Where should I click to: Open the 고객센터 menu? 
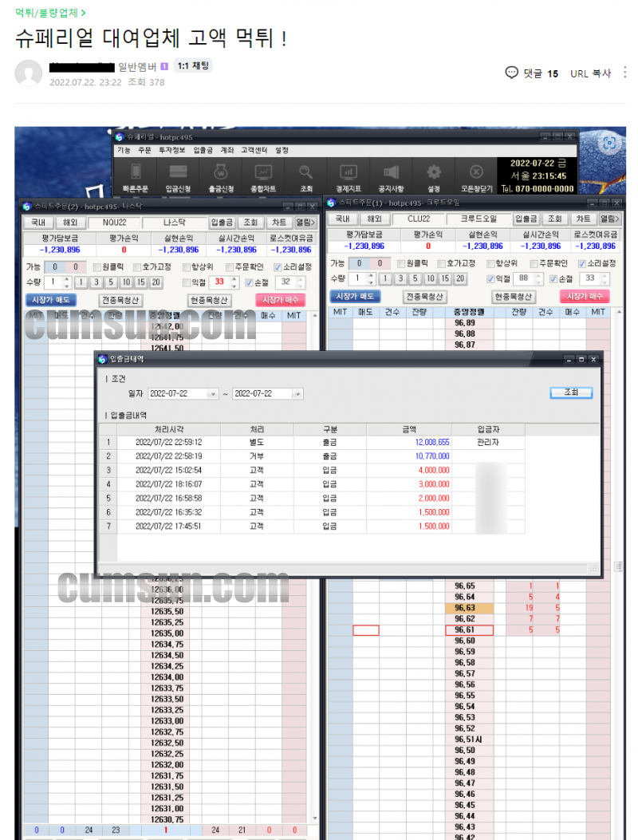point(254,150)
